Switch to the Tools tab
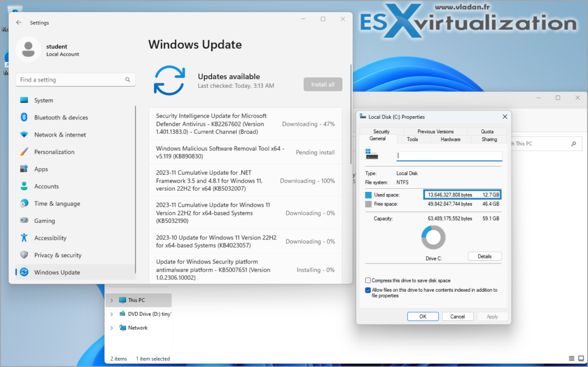Screen dimensions: 588x367 click(412, 138)
